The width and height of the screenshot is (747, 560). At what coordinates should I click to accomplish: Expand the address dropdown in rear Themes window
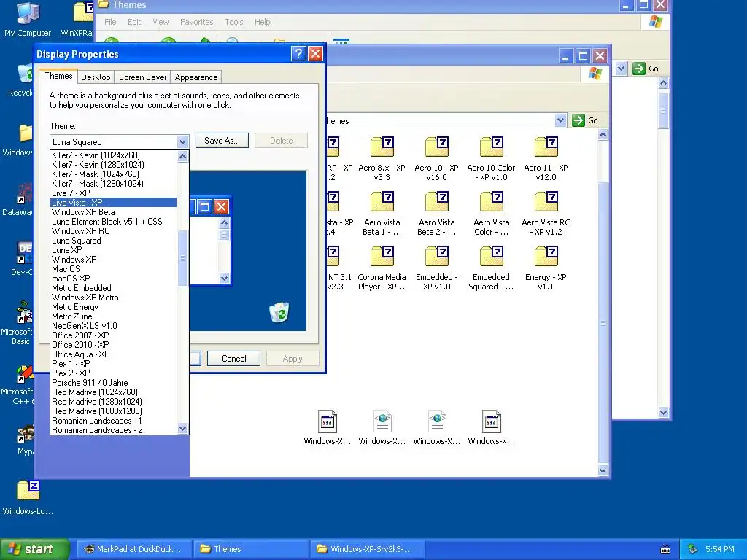click(621, 69)
